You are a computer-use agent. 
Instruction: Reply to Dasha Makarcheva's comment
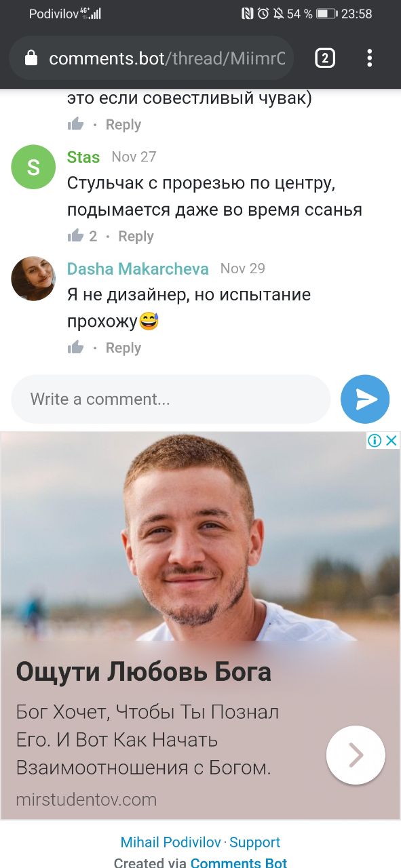click(x=123, y=348)
